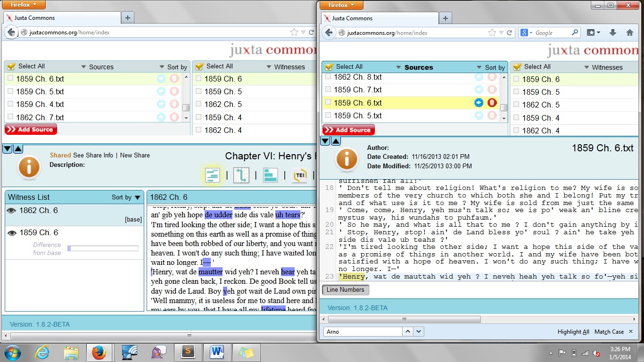Open the histogram view icon
Image resolution: width=644 pixels, height=362 pixels.
[x=270, y=175]
